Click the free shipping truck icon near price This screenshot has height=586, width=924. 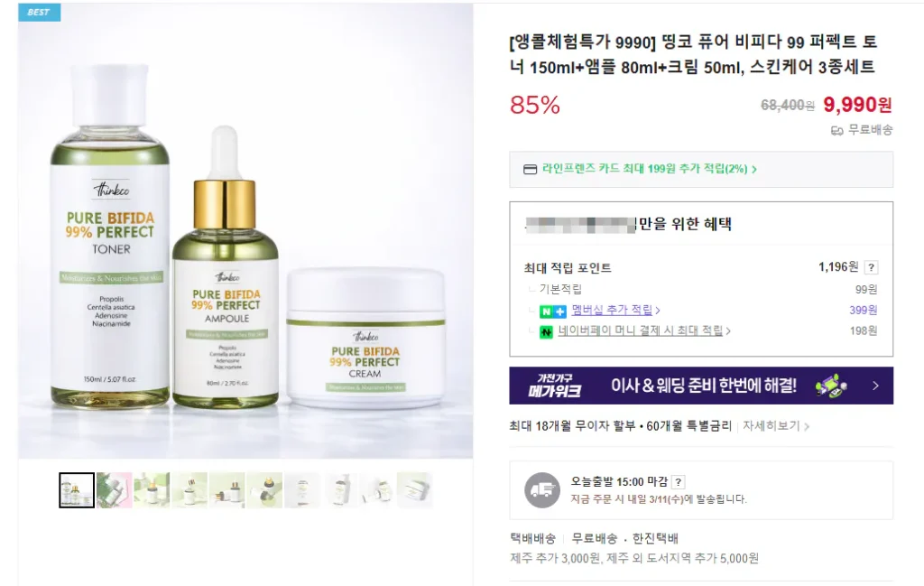click(836, 130)
